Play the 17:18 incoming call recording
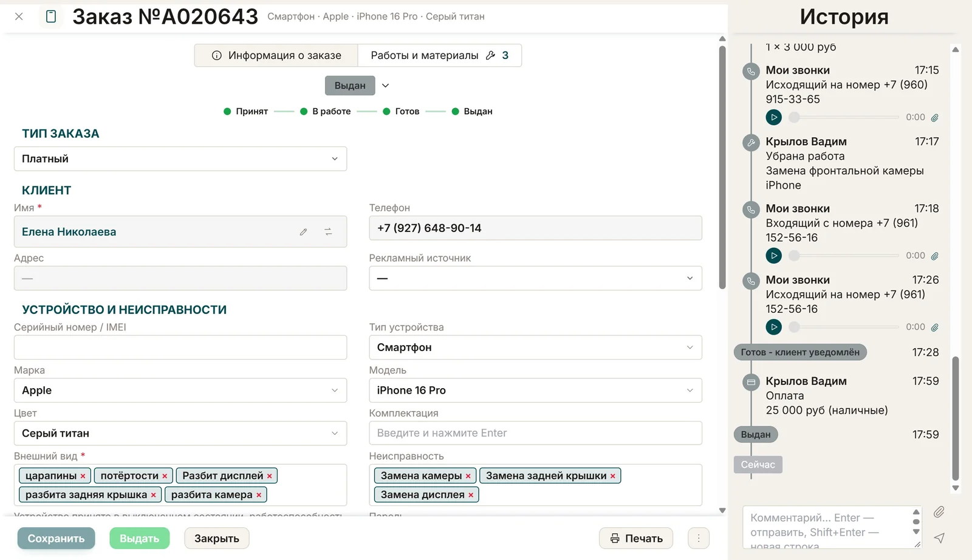 click(x=773, y=256)
